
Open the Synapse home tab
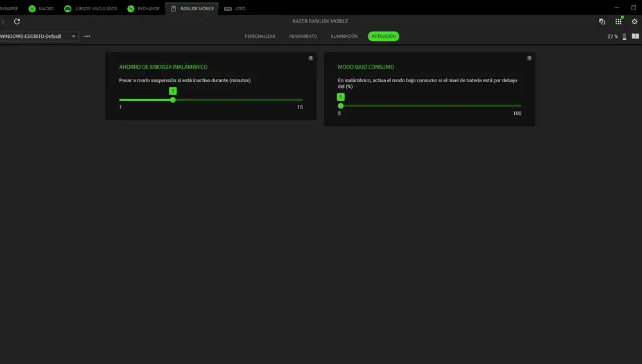(x=9, y=8)
